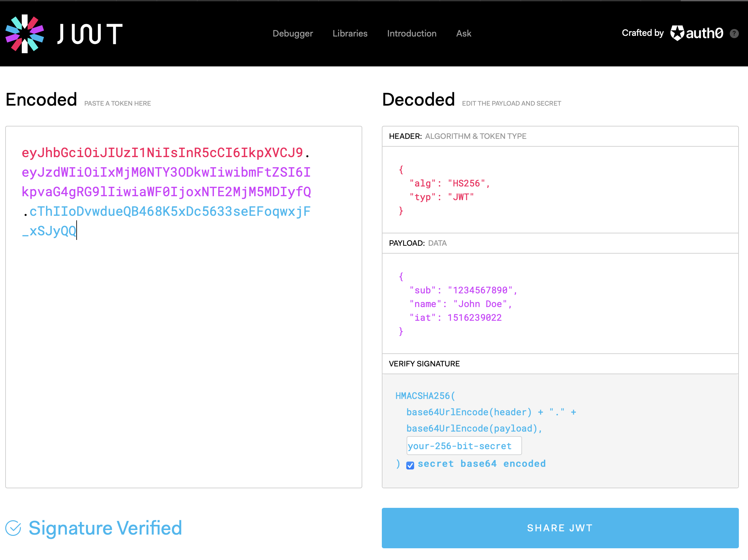Click the _xSJyQQ token ending line
The width and height of the screenshot is (748, 560).
[49, 231]
